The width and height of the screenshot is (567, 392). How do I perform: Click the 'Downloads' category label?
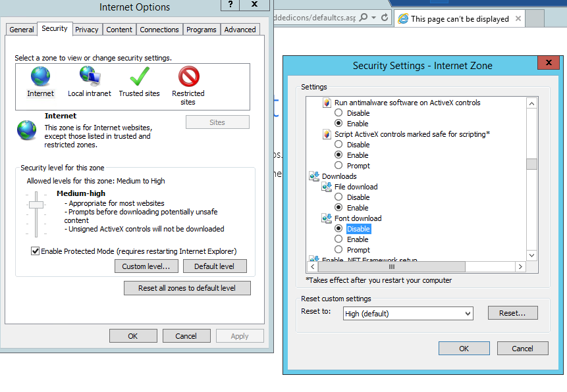point(339,176)
